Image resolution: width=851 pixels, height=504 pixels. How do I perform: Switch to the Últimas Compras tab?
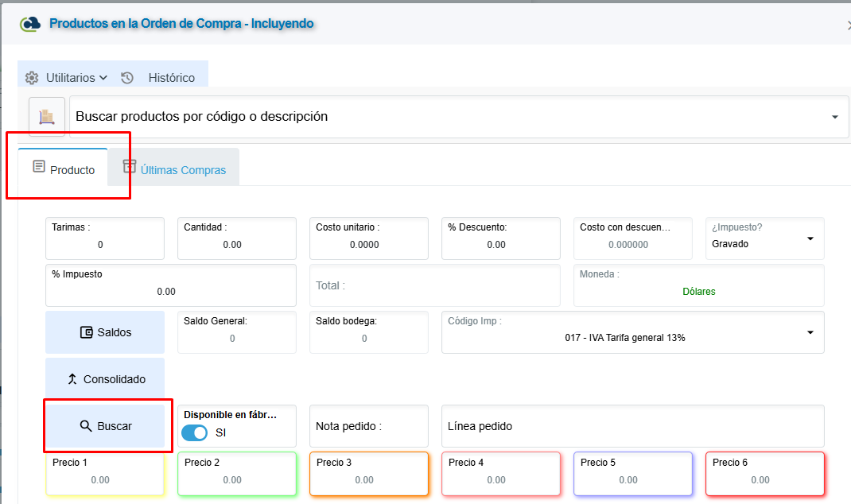point(173,167)
